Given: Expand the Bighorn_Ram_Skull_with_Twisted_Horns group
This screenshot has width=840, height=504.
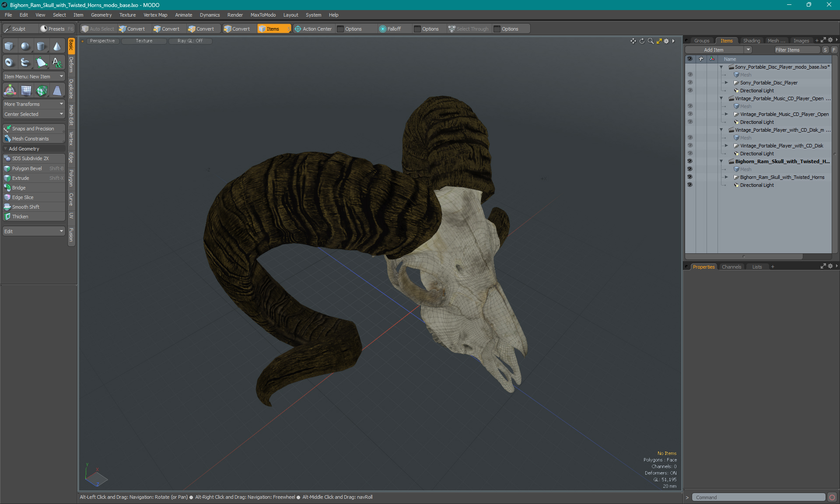Looking at the screenshot, I should click(727, 177).
